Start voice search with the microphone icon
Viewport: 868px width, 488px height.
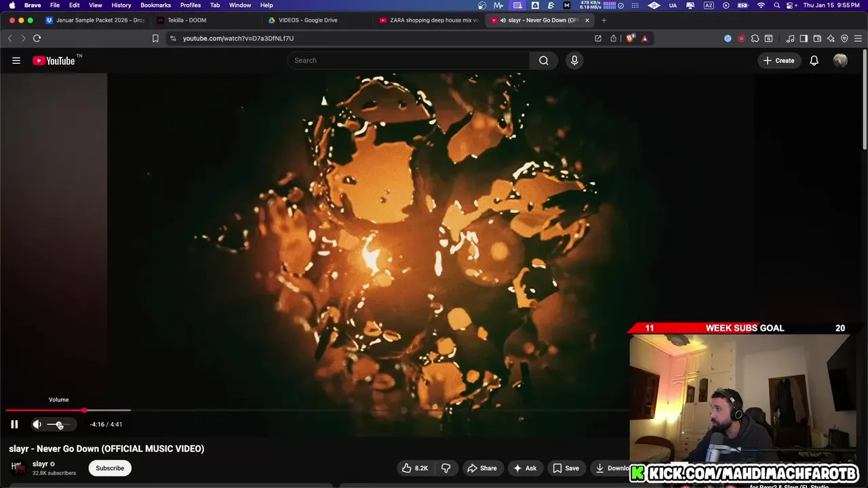(x=574, y=60)
